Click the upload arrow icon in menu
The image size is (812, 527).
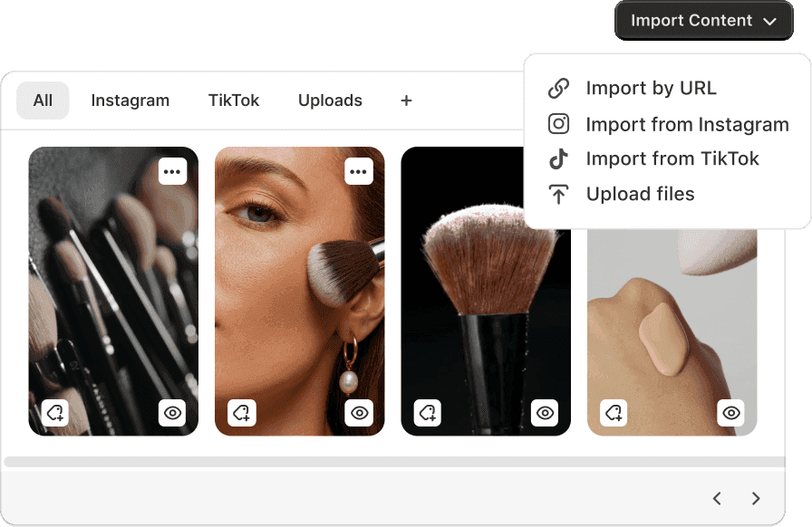click(559, 194)
